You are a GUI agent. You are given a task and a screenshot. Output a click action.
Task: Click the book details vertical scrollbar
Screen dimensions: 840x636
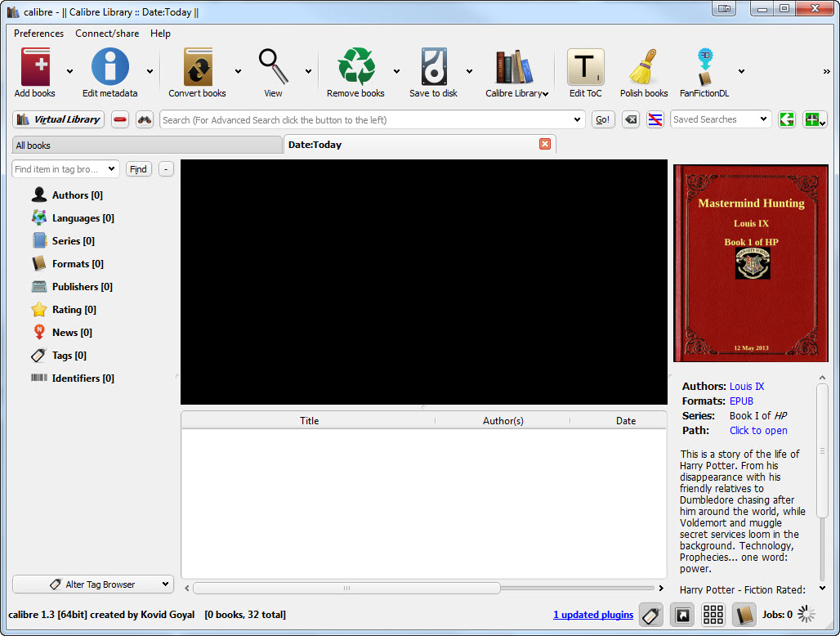pyautogui.click(x=822, y=450)
